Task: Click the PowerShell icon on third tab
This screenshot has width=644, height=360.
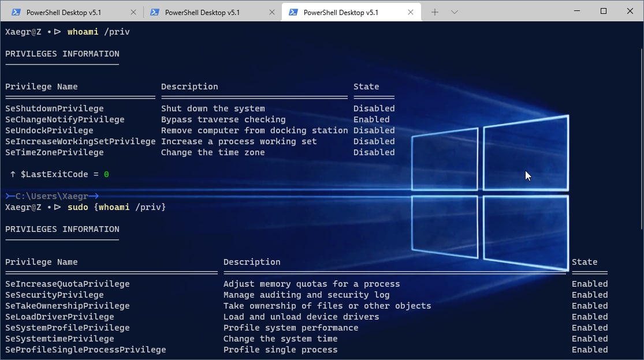Action: pos(293,12)
